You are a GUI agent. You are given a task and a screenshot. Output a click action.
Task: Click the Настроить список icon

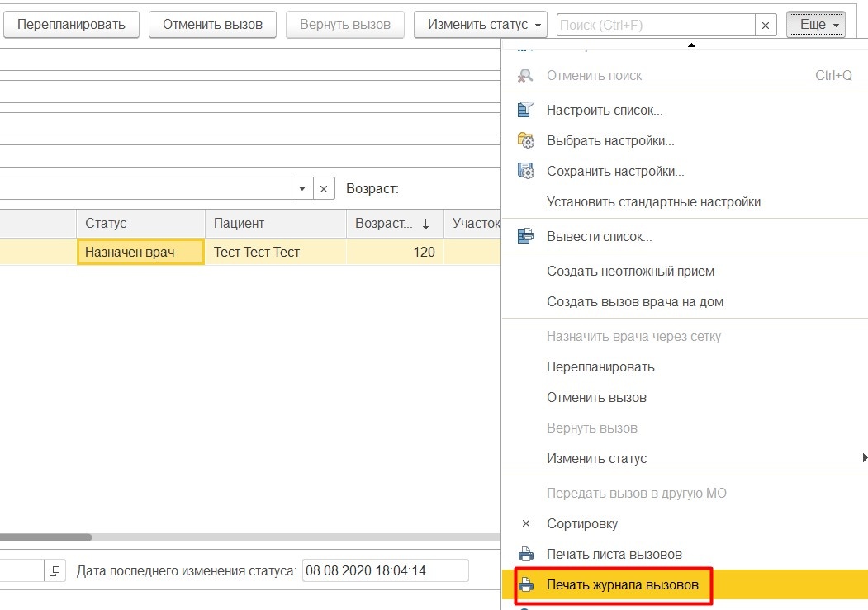pyautogui.click(x=525, y=110)
